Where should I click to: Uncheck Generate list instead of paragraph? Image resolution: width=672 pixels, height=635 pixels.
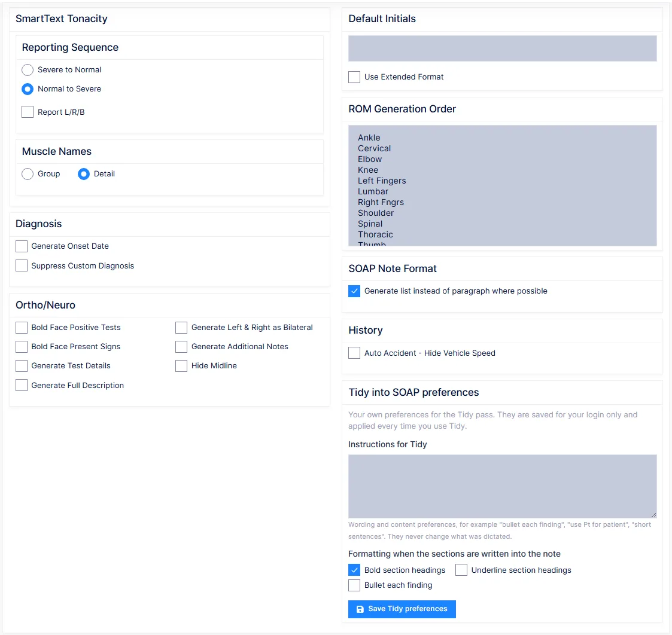[354, 291]
